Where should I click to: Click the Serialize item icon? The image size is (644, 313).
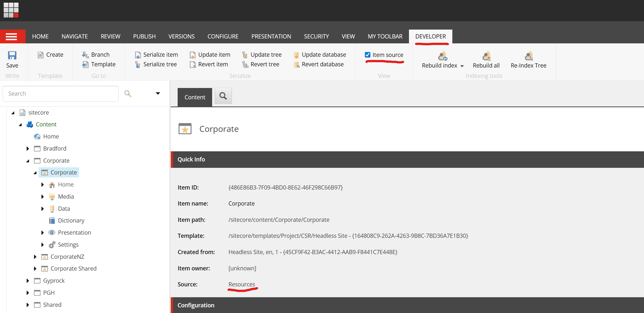138,55
